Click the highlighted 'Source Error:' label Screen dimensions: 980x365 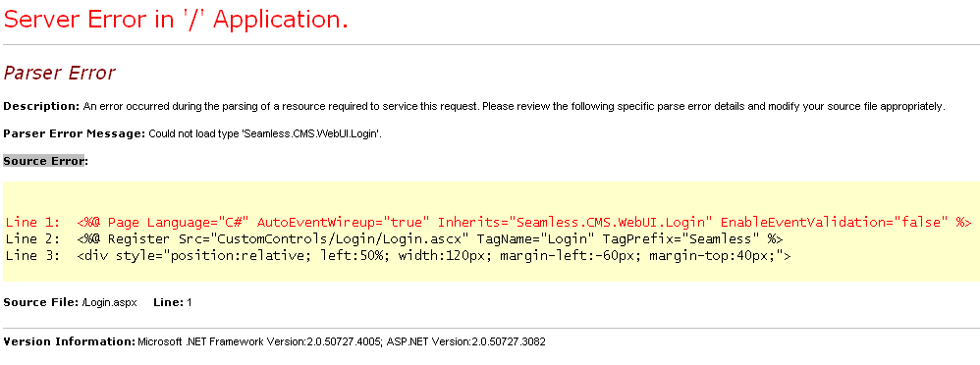[x=45, y=161]
